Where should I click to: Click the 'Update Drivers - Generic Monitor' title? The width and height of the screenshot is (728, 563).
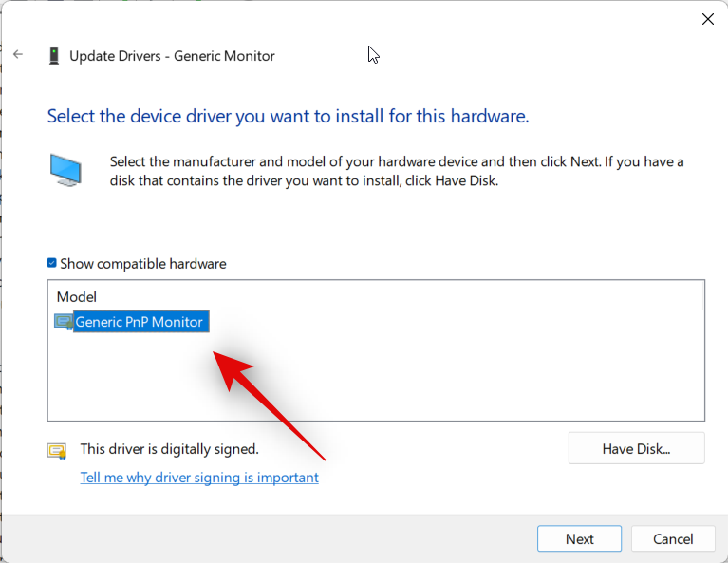tap(172, 56)
